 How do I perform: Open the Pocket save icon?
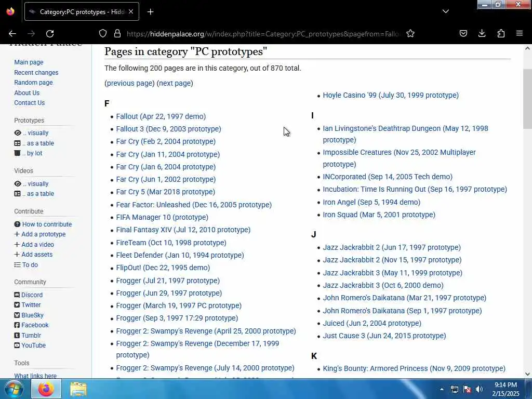coord(463,33)
